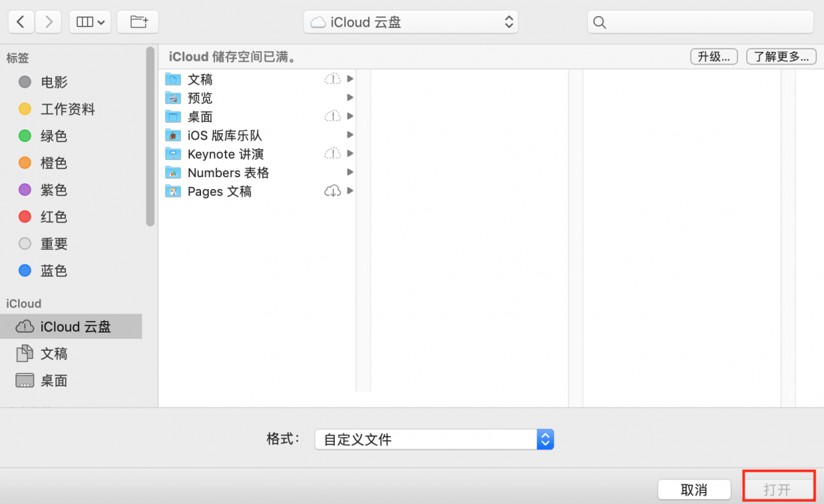Expand the 预览 folder arrow

tap(350, 98)
